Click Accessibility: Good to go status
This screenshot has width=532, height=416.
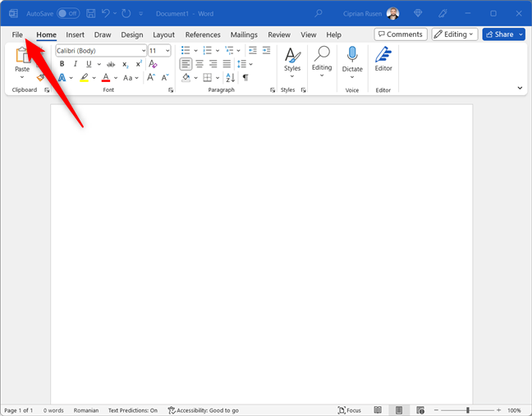(204, 410)
